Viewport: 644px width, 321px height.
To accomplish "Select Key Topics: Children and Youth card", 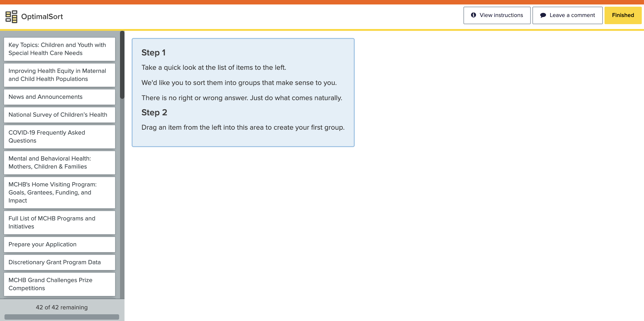I will (x=60, y=49).
